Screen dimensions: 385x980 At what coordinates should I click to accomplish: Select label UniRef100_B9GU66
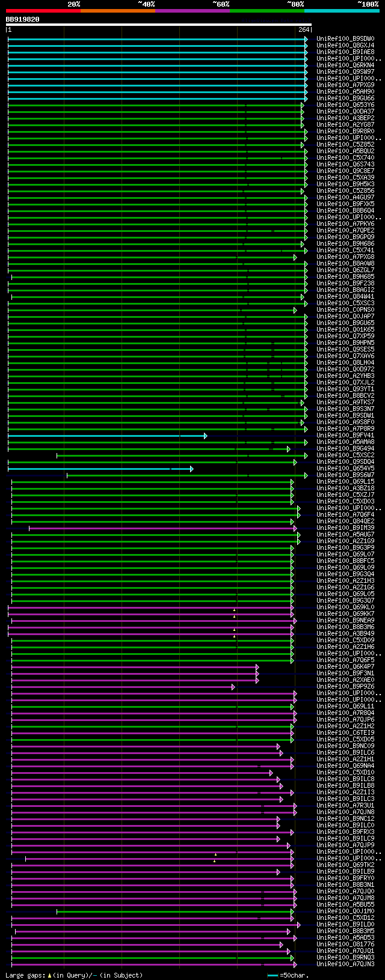(345, 98)
